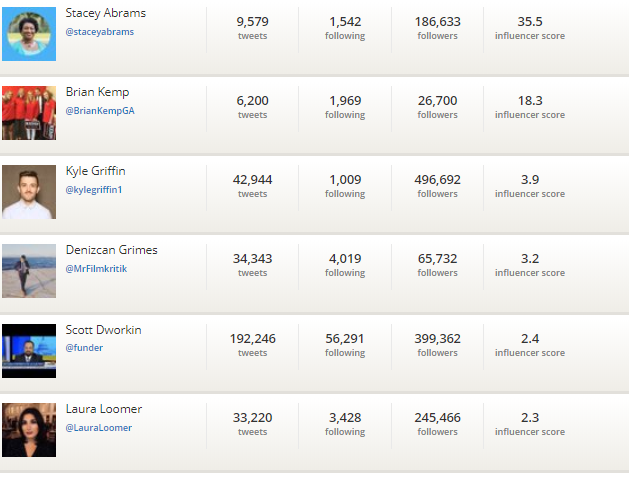Click the 56,291 following count

click(x=345, y=339)
